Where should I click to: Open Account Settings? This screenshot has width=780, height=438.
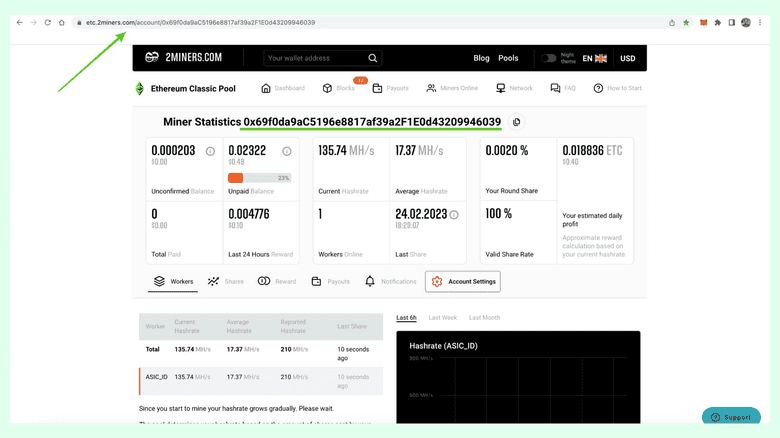click(463, 282)
